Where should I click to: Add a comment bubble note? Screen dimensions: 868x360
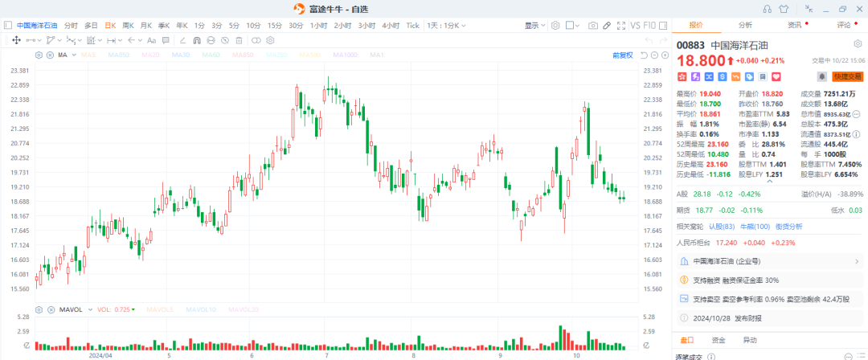(166, 40)
